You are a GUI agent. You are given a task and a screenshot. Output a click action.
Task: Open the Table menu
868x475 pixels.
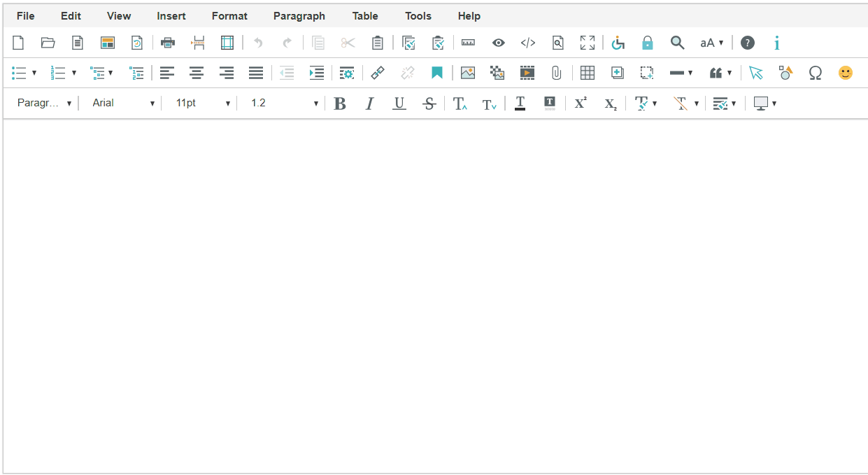(x=365, y=15)
